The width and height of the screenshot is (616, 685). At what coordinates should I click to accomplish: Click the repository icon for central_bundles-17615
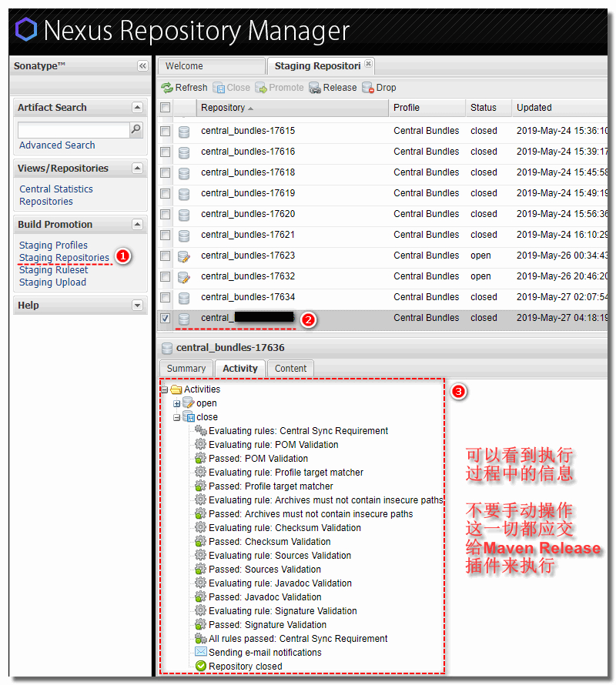click(184, 132)
